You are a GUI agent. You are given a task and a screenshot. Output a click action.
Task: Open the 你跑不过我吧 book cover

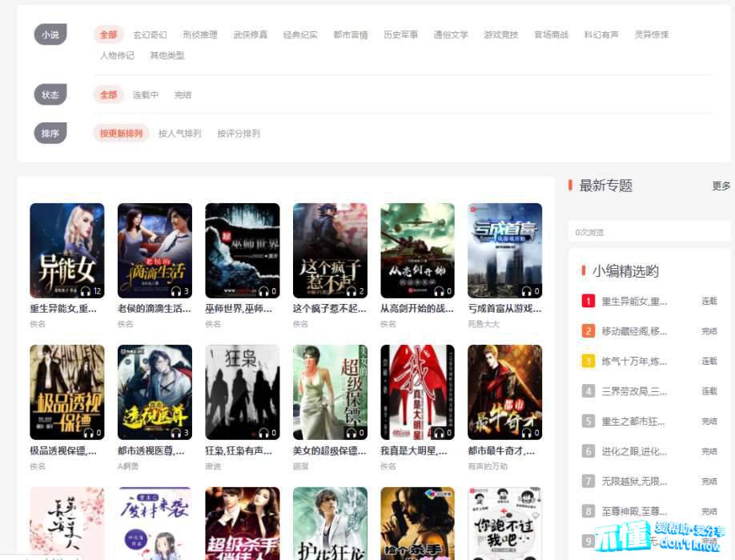click(x=505, y=523)
